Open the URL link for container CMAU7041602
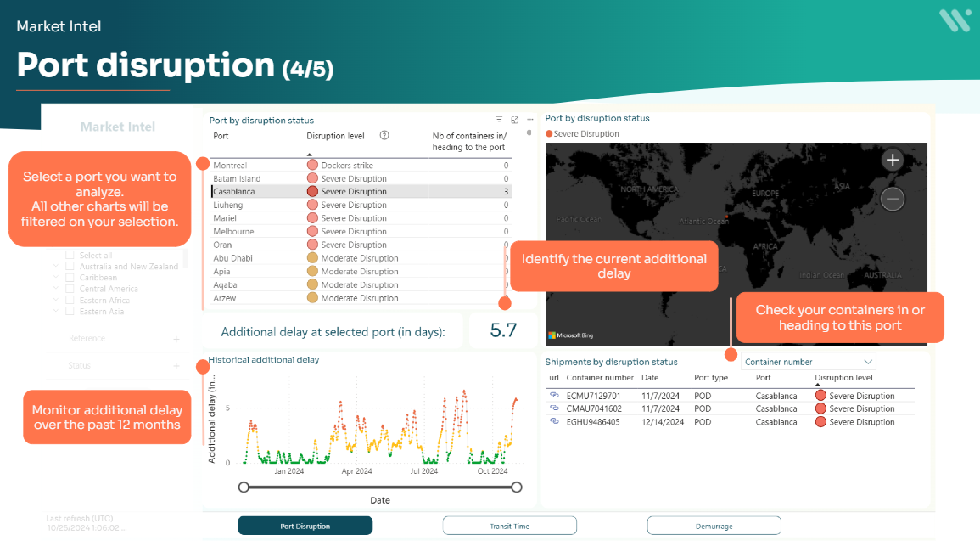This screenshot has width=980, height=552. [x=554, y=408]
